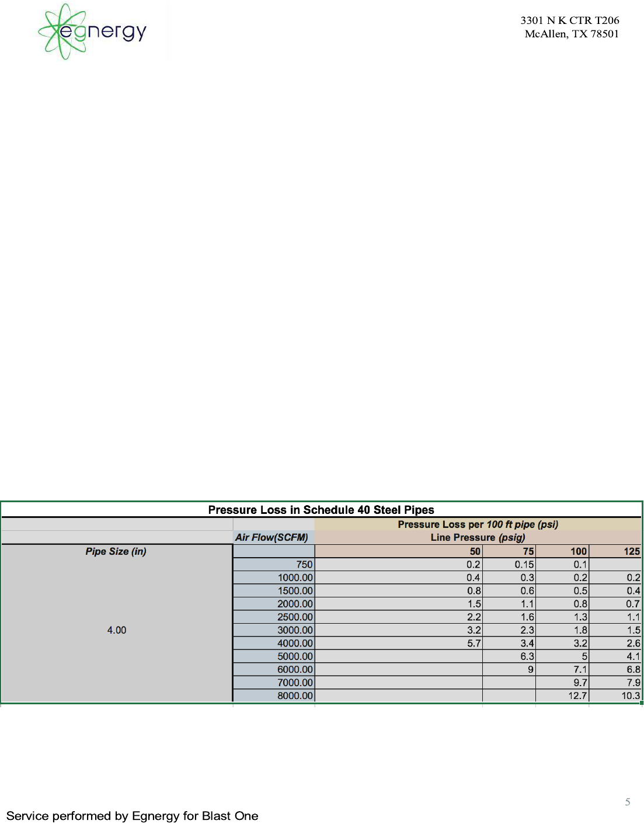644x824 pixels.
Task: Select the 'Pipe Size (in)' header cell
Action: (x=116, y=551)
